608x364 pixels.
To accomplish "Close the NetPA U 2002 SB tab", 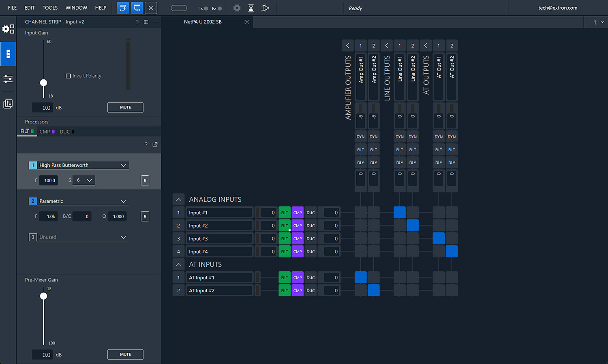I will point(246,22).
